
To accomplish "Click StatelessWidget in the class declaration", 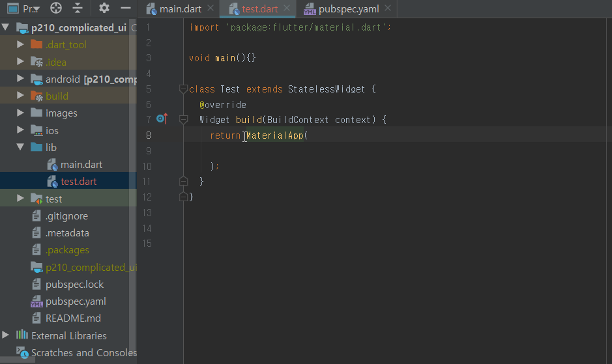I will [x=327, y=89].
